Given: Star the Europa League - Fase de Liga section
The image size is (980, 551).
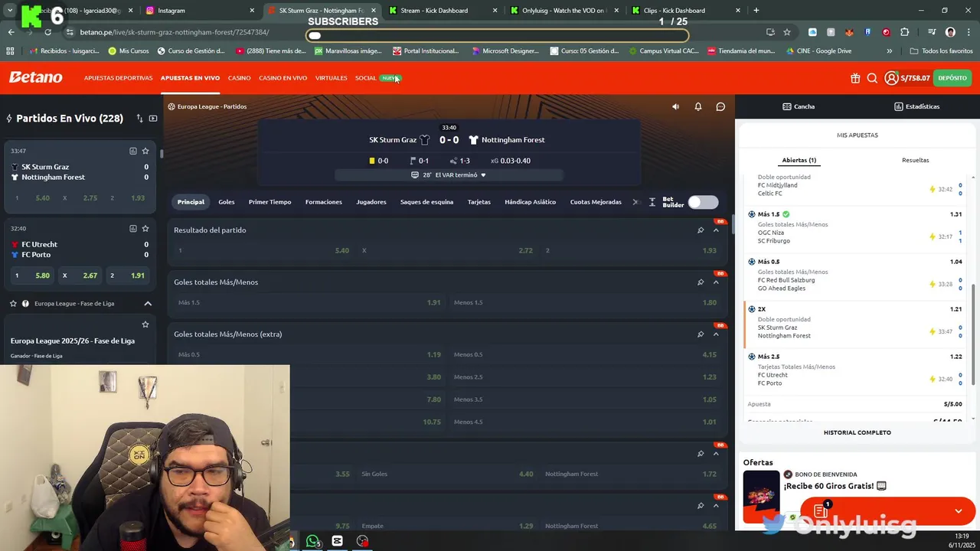Looking at the screenshot, I should tap(13, 303).
